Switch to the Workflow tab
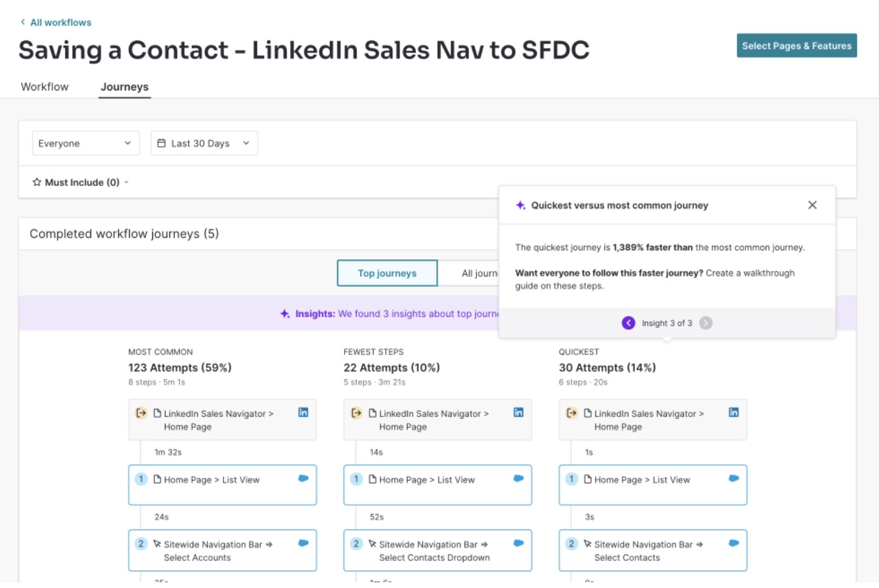 click(44, 86)
